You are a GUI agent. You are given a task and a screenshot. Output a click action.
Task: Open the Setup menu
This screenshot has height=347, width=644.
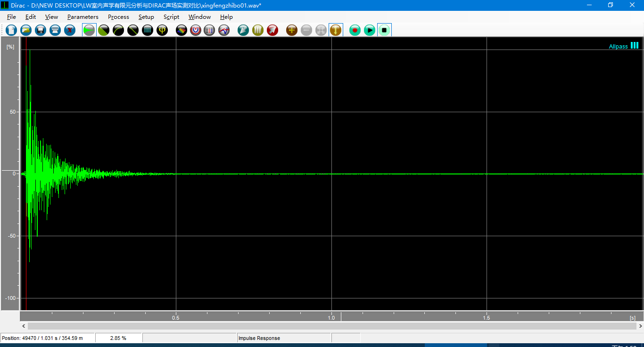click(146, 17)
